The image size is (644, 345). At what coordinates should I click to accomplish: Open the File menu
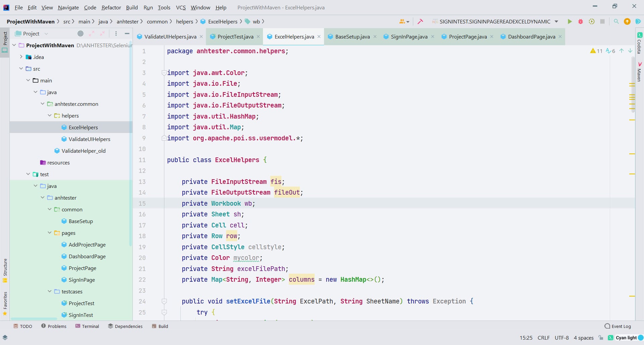pos(19,7)
